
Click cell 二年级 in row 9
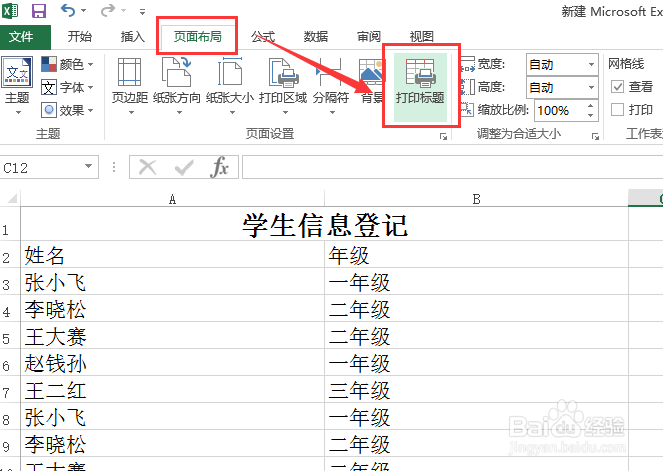(x=476, y=444)
